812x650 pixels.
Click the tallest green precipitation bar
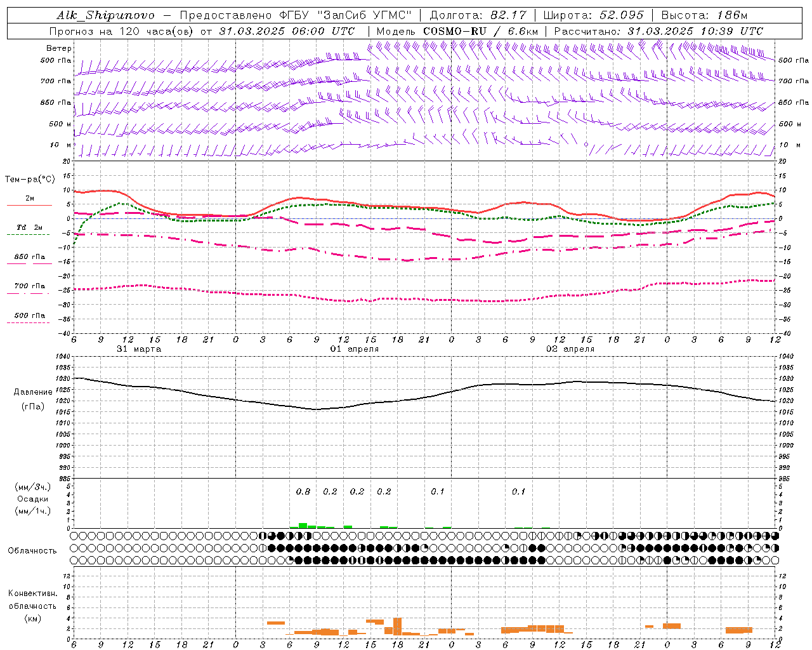[303, 526]
